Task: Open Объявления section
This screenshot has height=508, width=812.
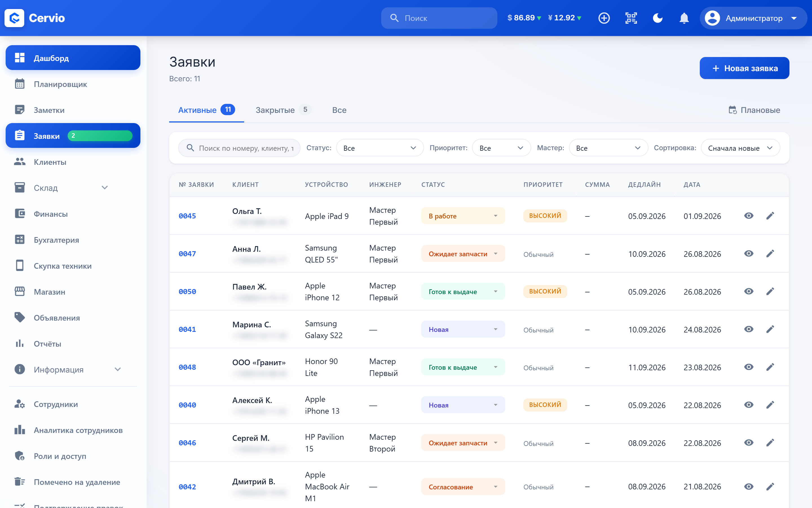Action: (73, 317)
